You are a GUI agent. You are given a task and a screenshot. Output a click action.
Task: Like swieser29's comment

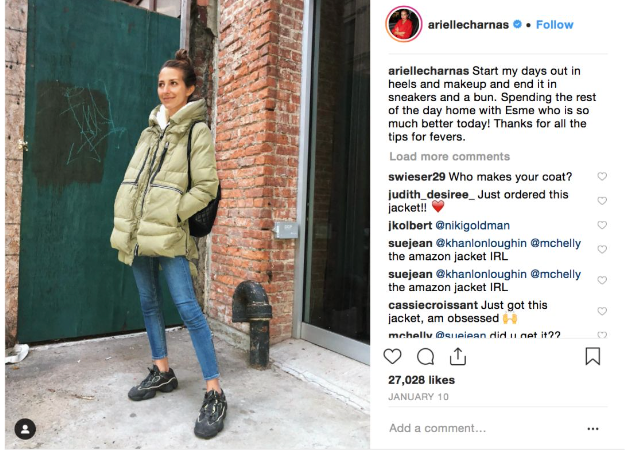click(602, 176)
